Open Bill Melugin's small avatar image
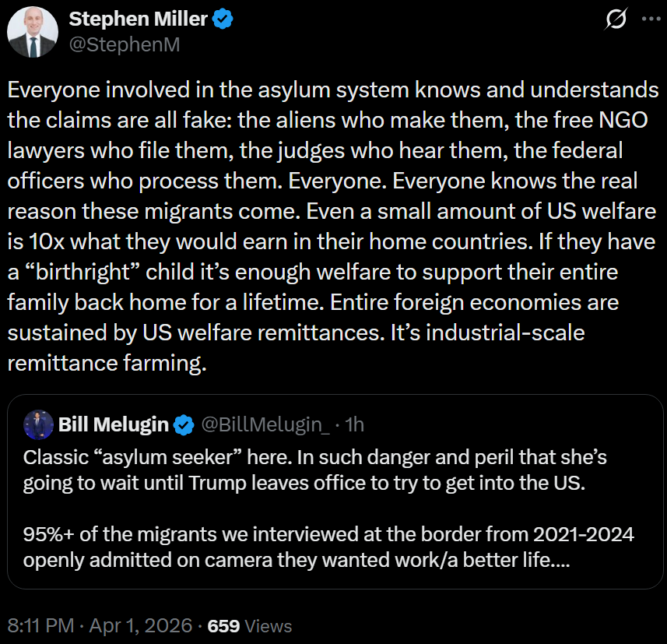This screenshot has height=644, width=667. [38, 424]
